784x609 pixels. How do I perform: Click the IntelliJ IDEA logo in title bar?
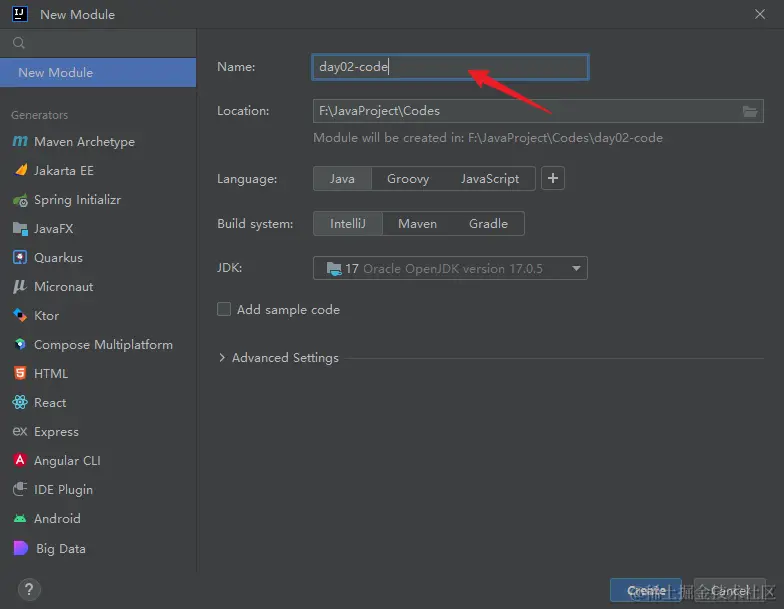click(x=20, y=14)
